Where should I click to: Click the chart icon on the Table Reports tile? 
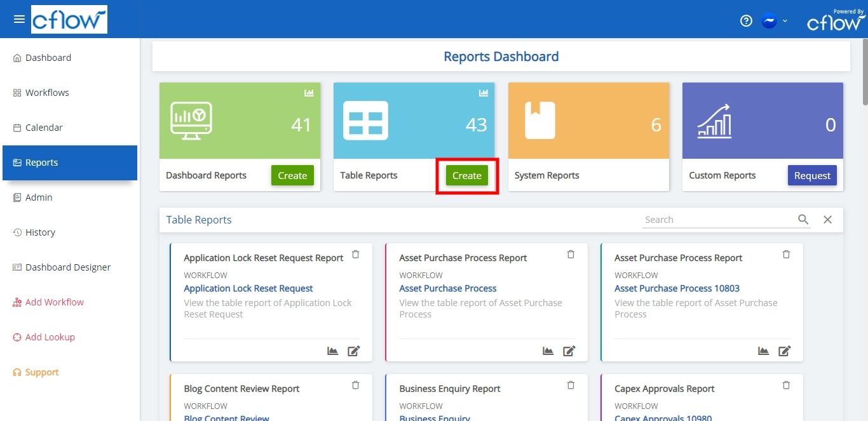point(484,93)
